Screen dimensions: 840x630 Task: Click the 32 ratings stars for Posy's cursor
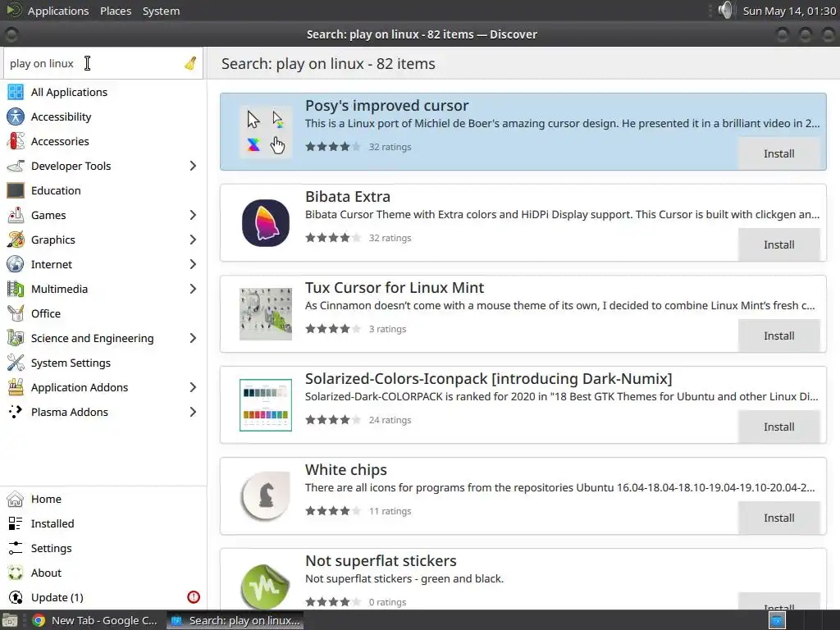(333, 147)
